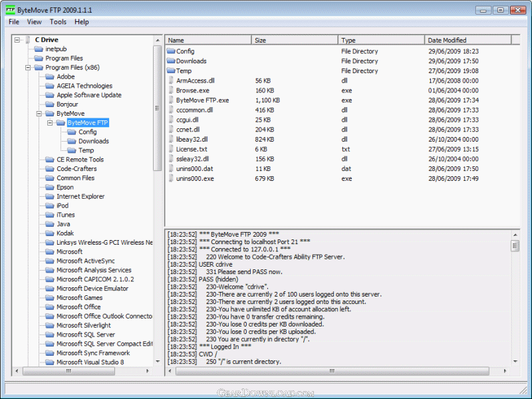Screen dimensions: 532x399
Task: Click the inetpub folder icon in tree
Action: coord(39,49)
